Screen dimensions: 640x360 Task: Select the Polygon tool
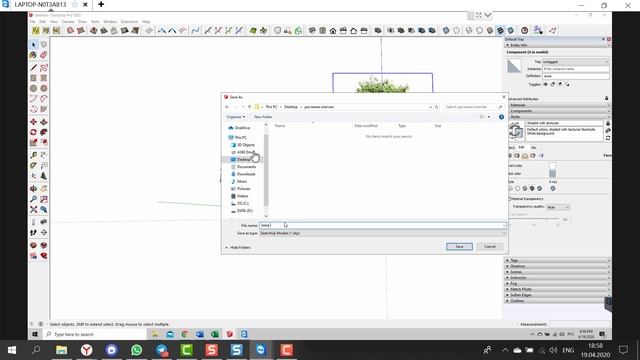tap(44, 88)
